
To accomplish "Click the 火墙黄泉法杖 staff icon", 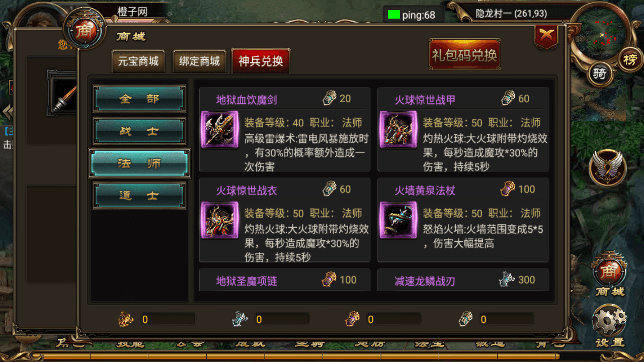I will pyautogui.click(x=398, y=220).
